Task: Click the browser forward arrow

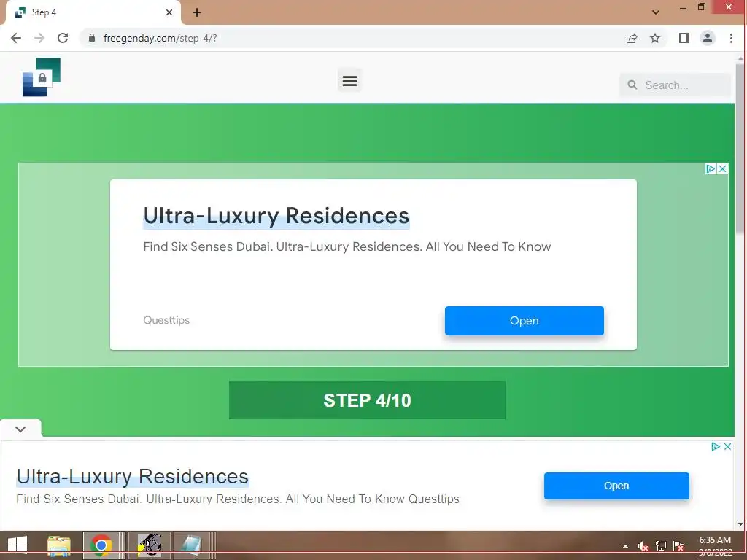Action: coord(39,38)
